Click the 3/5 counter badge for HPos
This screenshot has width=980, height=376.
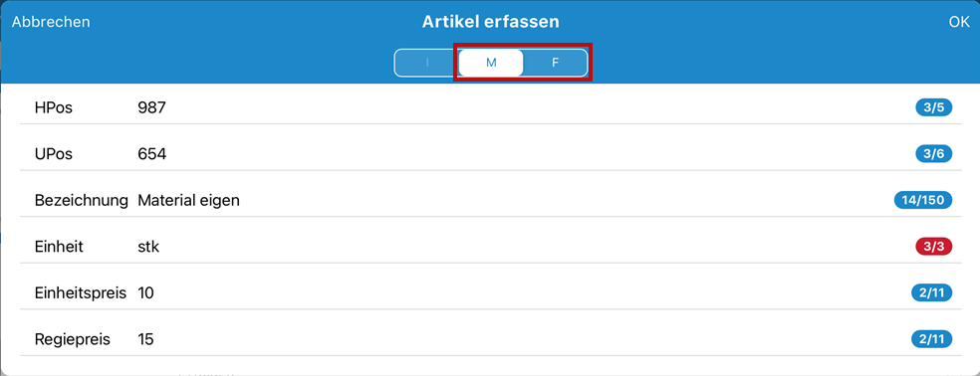click(x=934, y=108)
